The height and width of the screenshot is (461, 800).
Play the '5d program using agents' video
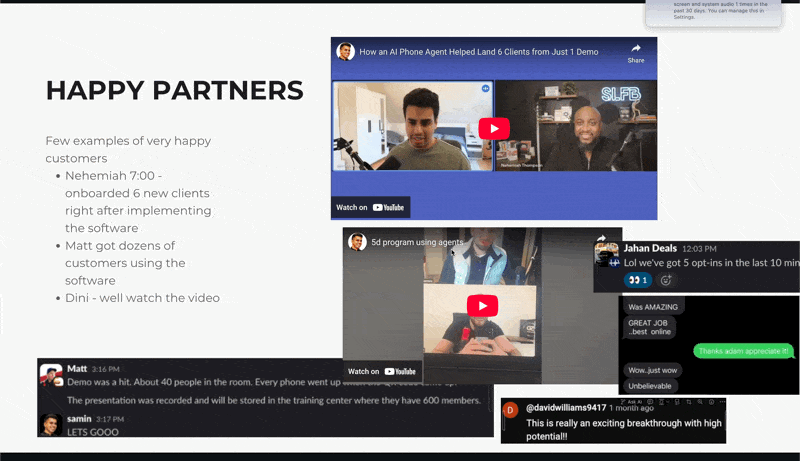(x=482, y=306)
